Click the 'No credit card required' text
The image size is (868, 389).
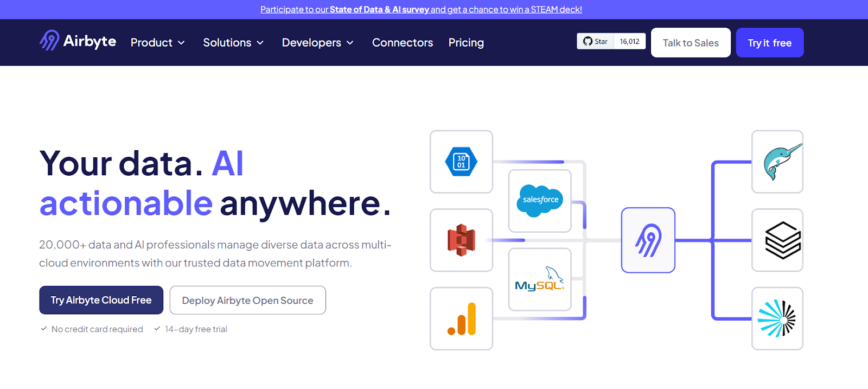tap(97, 329)
